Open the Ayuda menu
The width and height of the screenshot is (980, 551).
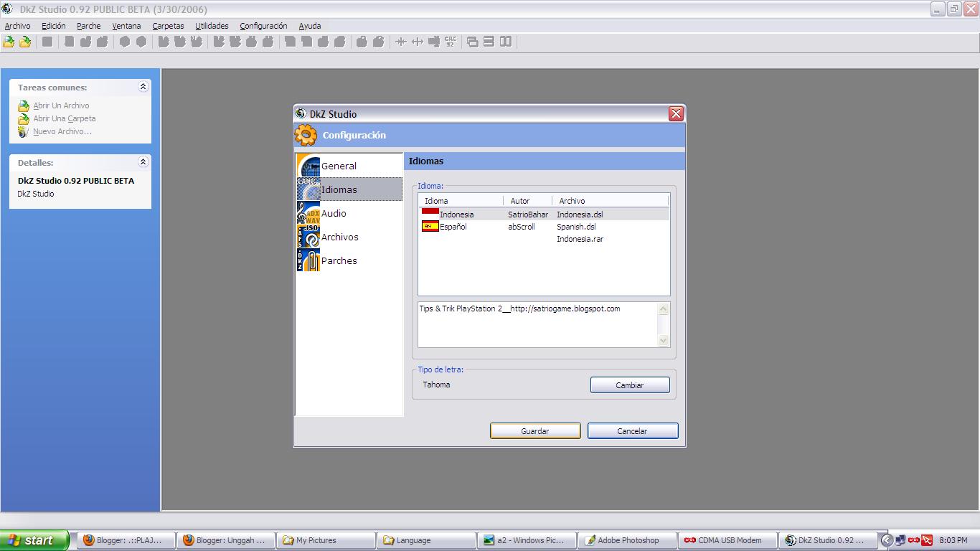[x=309, y=26]
